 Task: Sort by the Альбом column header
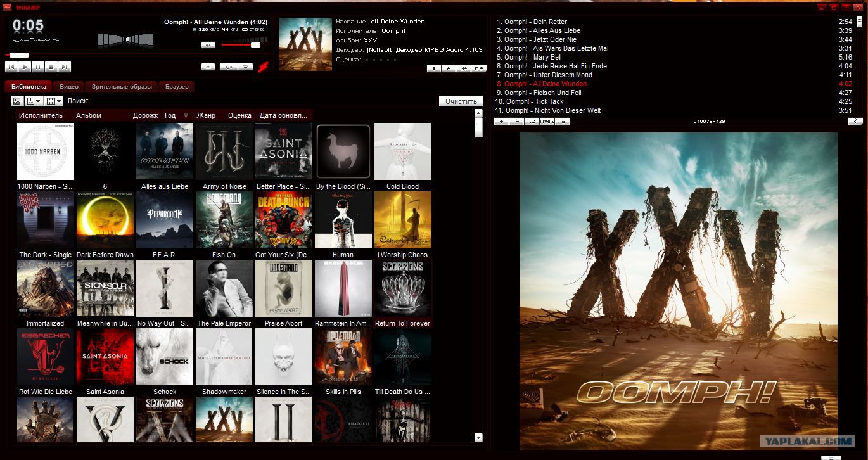point(101,115)
